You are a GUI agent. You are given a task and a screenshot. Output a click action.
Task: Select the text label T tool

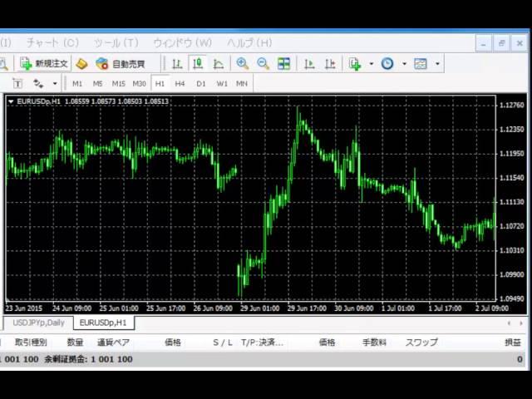point(17,83)
